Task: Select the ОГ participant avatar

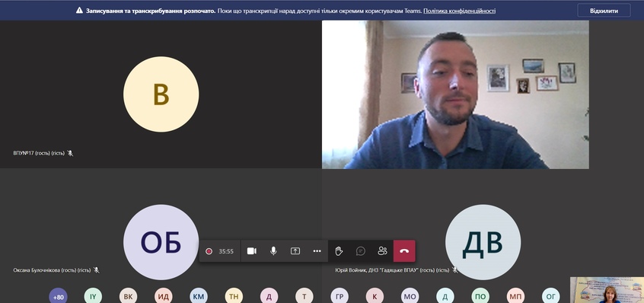Action: pos(551,296)
